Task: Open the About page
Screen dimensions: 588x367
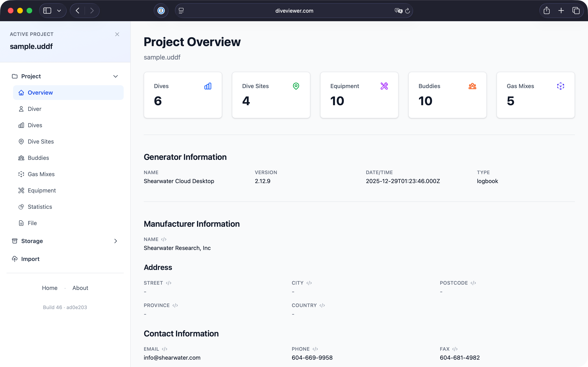Action: (80, 288)
